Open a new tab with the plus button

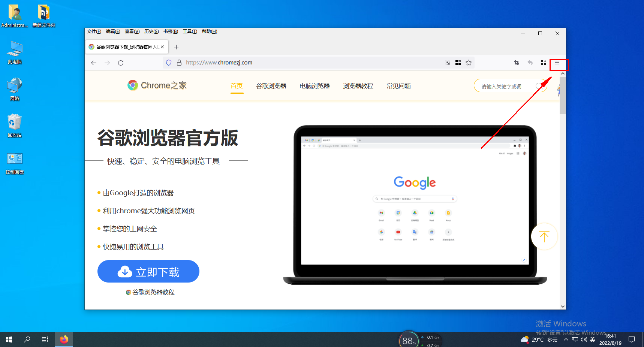coord(177,47)
